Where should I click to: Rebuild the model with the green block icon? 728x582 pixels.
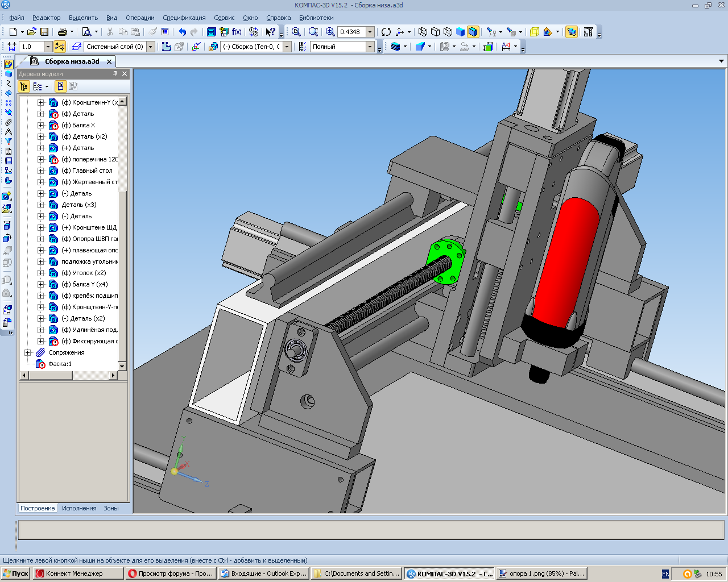(x=487, y=47)
